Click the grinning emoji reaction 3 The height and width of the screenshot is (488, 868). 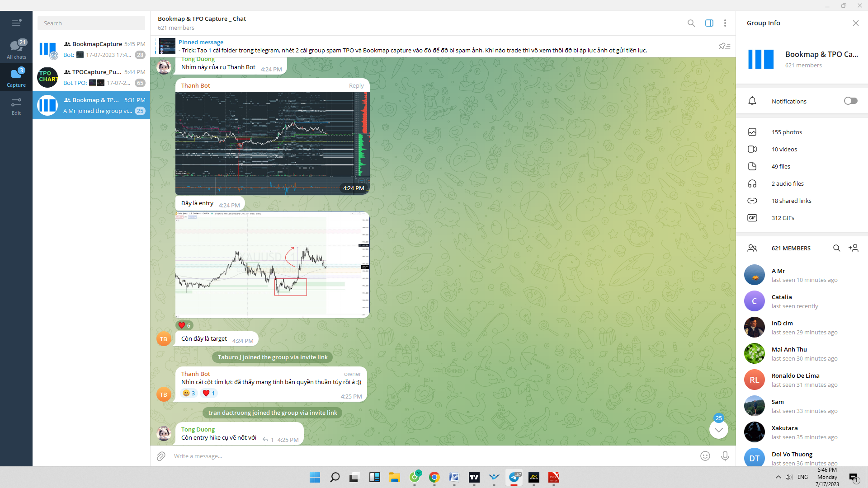point(189,393)
